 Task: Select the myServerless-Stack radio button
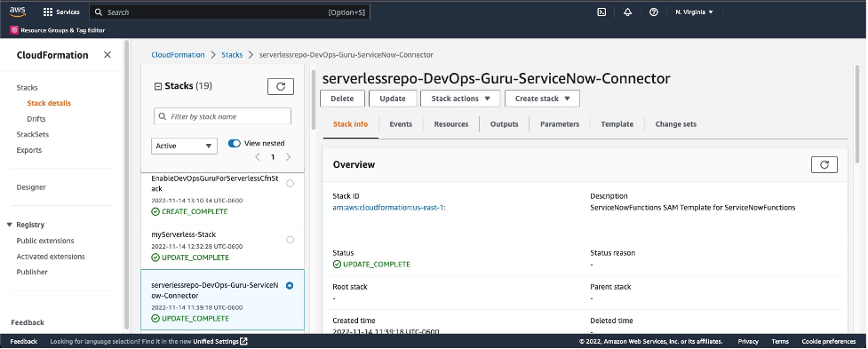point(290,240)
